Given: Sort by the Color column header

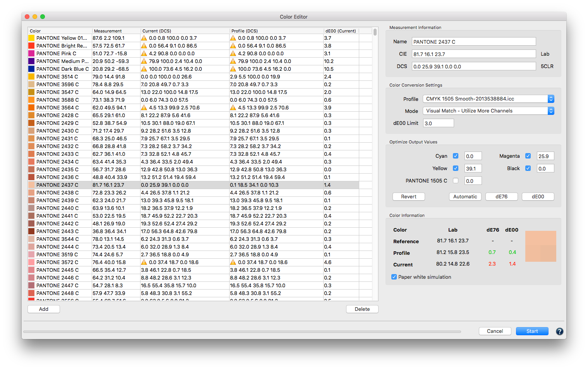Looking at the screenshot, I should point(60,31).
